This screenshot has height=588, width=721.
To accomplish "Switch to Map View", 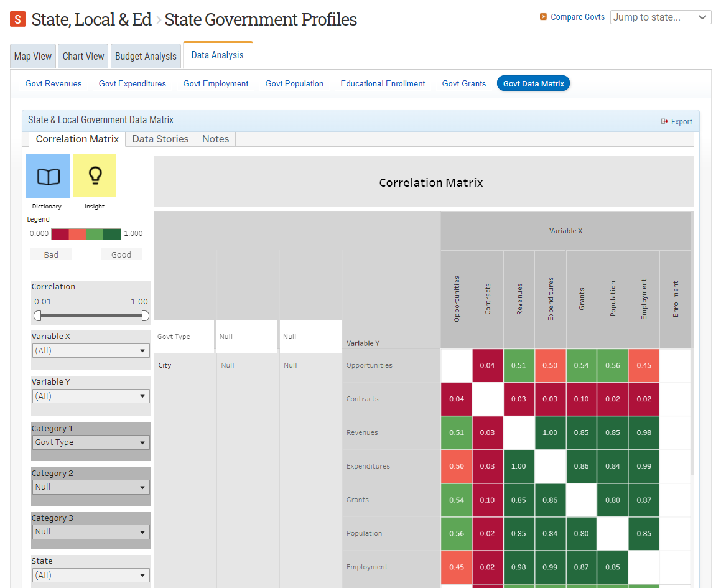I will pyautogui.click(x=33, y=55).
